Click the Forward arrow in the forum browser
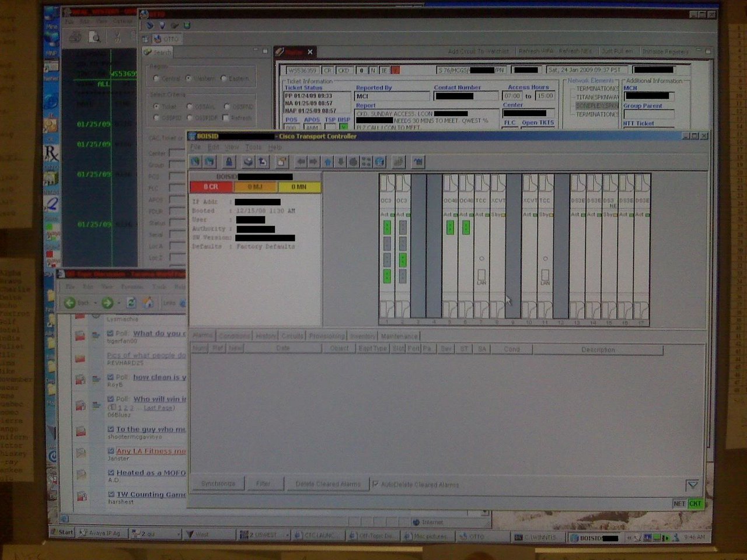 [107, 303]
